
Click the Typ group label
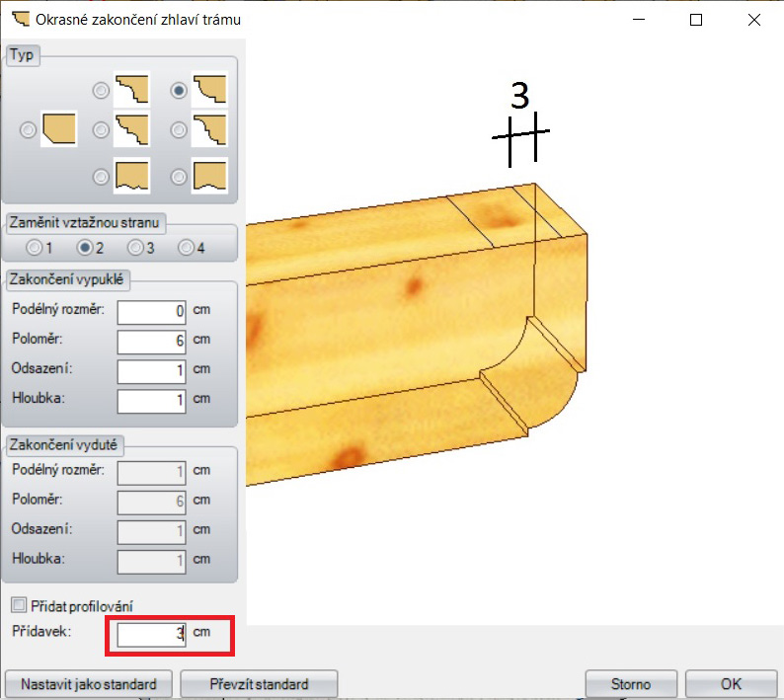coord(22,54)
